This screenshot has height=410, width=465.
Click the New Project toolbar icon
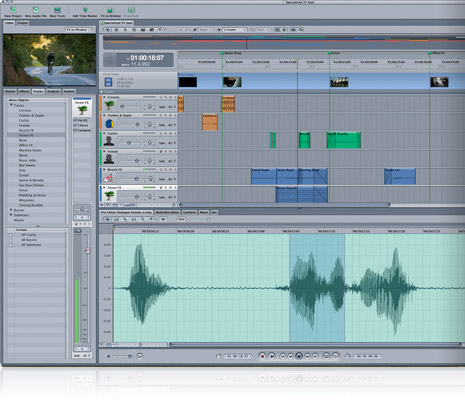(x=13, y=10)
